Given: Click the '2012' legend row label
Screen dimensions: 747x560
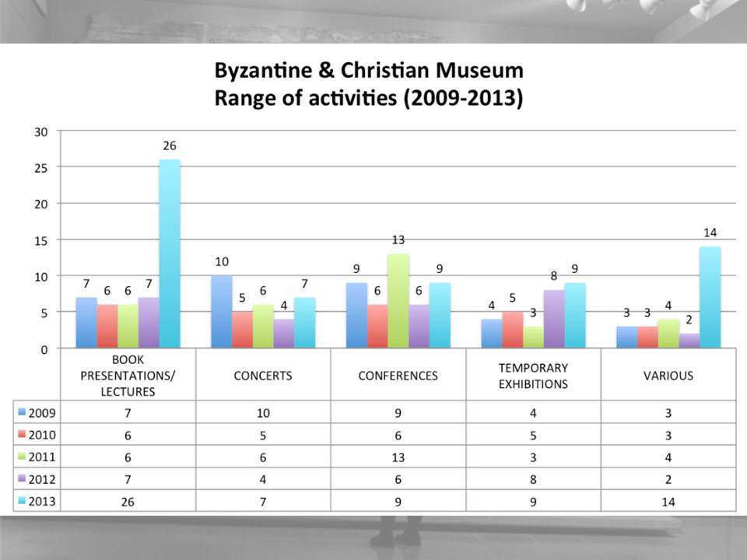Looking at the screenshot, I should point(42,479).
